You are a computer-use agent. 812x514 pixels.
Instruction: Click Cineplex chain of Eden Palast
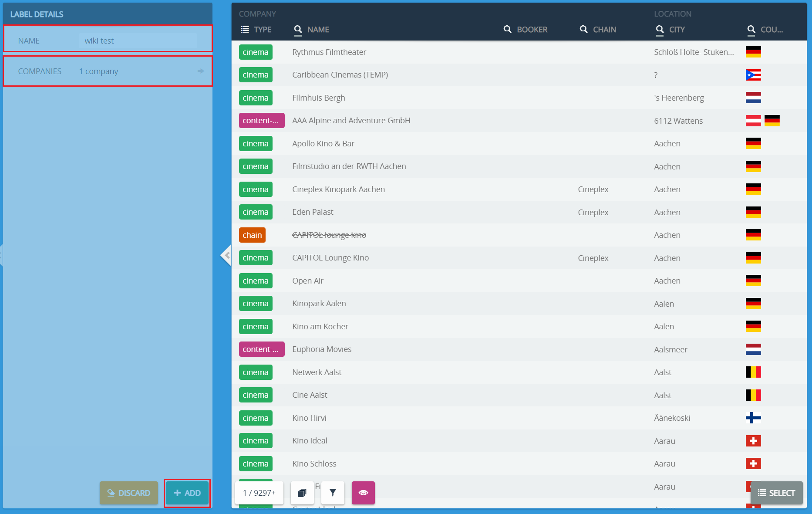pyautogui.click(x=593, y=212)
